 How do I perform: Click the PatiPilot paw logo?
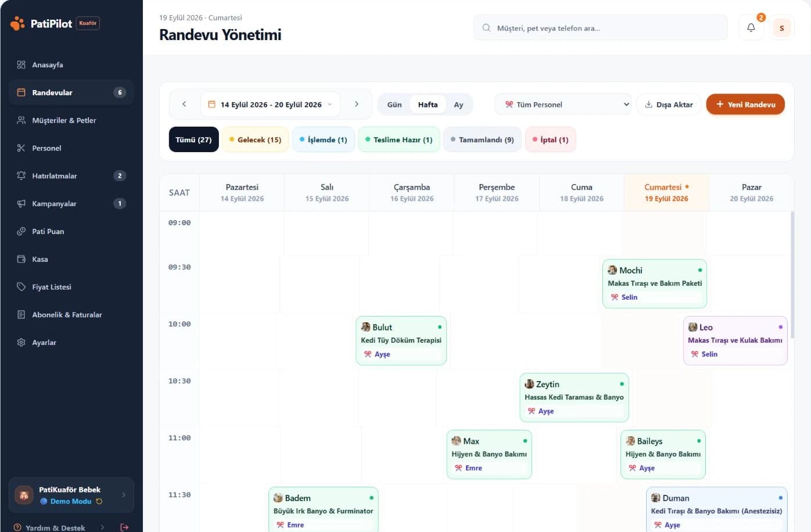(x=17, y=23)
